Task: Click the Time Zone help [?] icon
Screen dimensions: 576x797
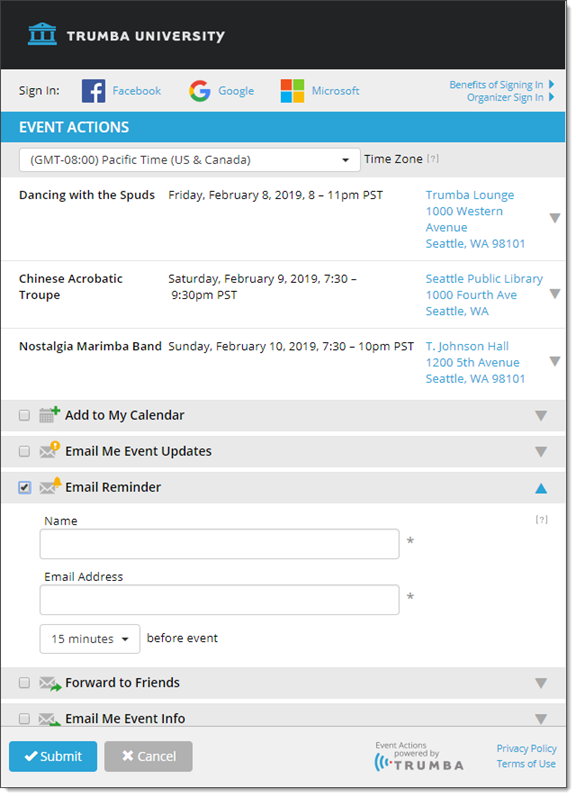Action: (433, 159)
